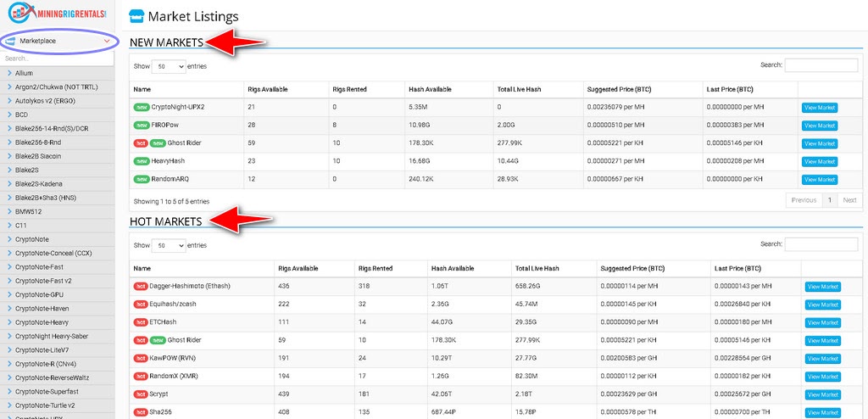Viewport: 868px width, 419px height.
Task: Expand Allium in the sidebar
Action: 58,73
